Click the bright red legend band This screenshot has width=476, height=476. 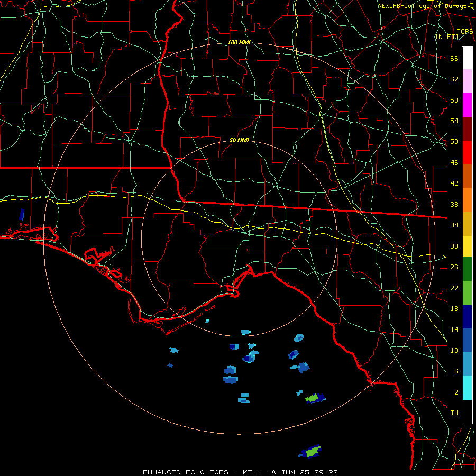click(x=467, y=152)
